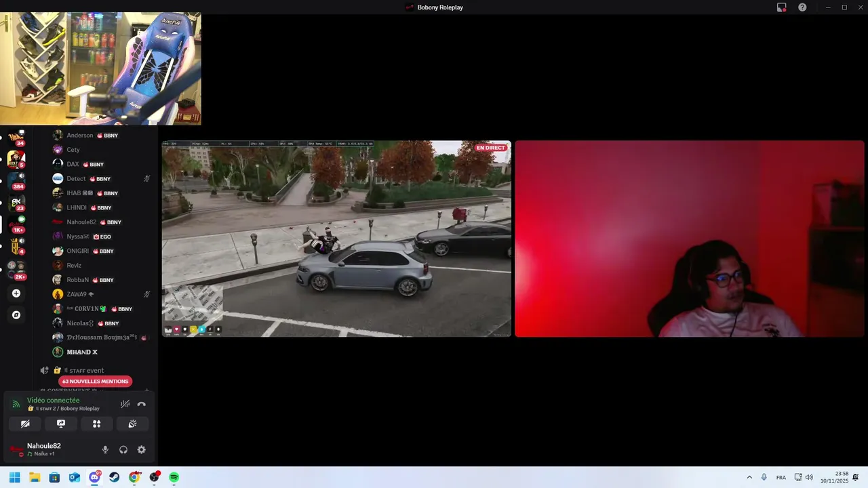Open server icon with 23 badge
Image resolution: width=868 pixels, height=488 pixels.
(16, 203)
